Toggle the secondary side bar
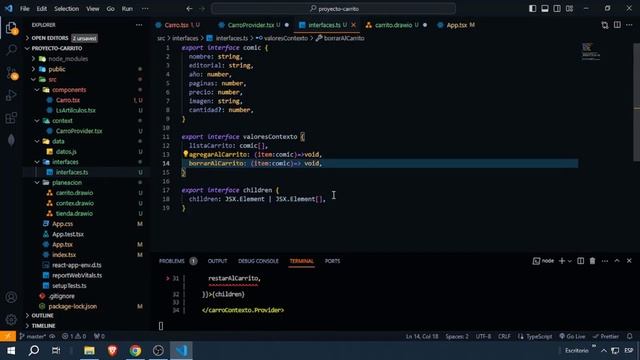640x360 pixels. tap(557, 9)
